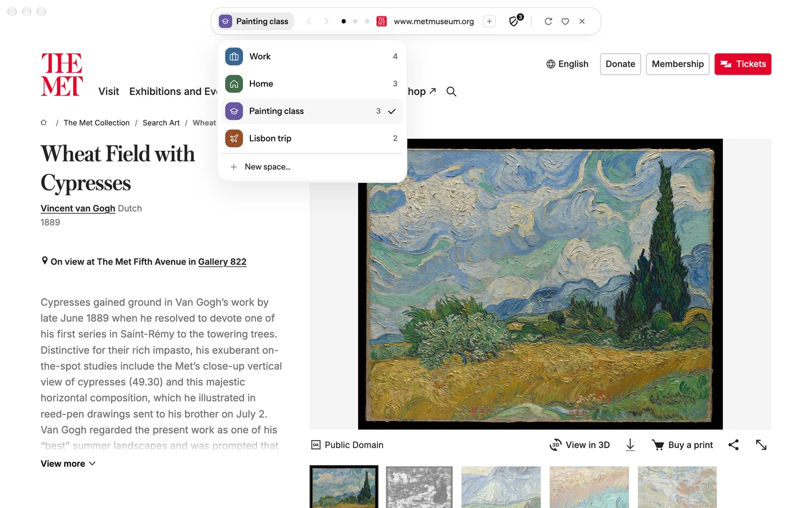Open the Visit navigation item

[109, 91]
